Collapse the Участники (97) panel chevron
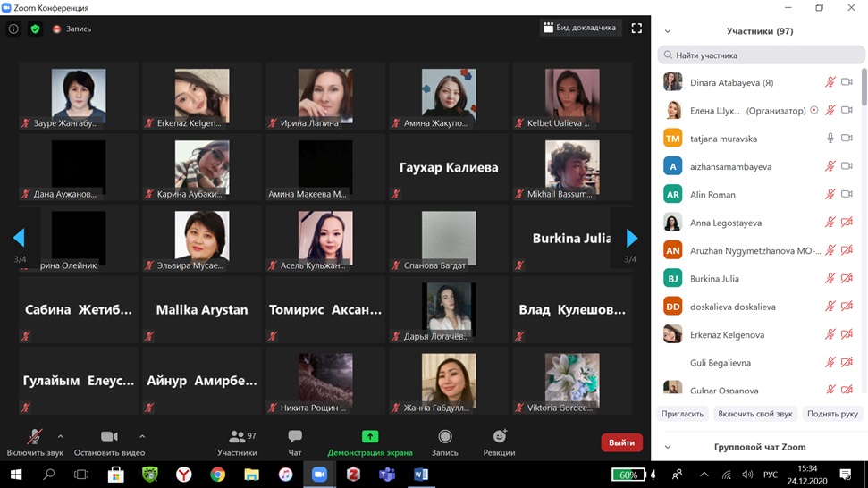The height and width of the screenshot is (488, 868). (x=668, y=31)
